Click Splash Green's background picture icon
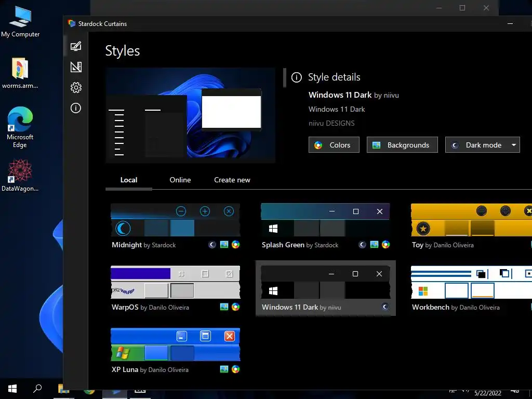Image resolution: width=532 pixels, height=399 pixels. coord(374,245)
